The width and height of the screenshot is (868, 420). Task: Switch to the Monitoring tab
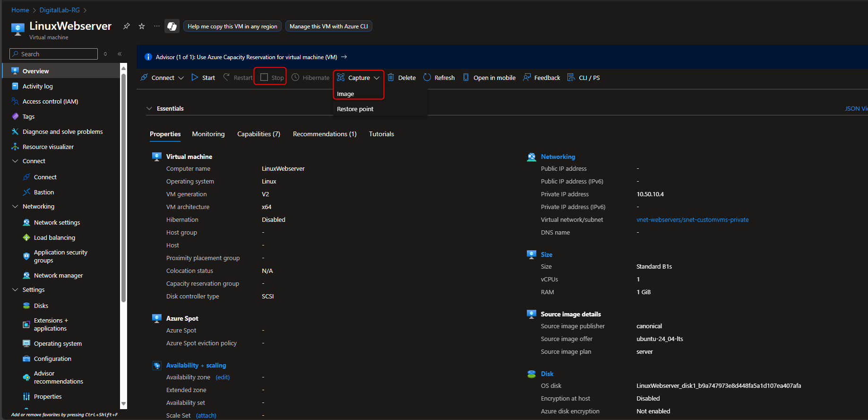click(x=208, y=134)
